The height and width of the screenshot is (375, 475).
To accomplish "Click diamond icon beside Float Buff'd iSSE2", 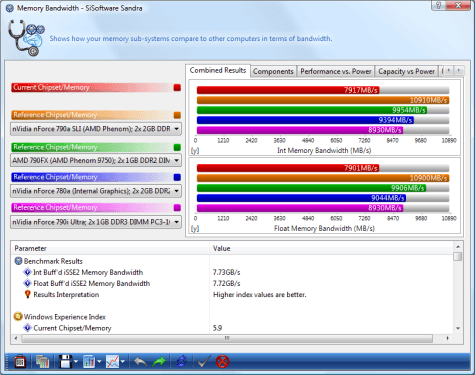I will [x=27, y=283].
